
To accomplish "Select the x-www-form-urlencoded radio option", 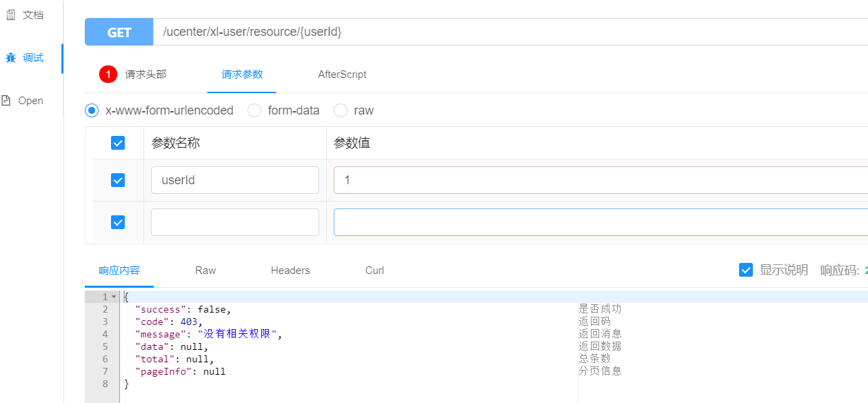I will coord(91,110).
